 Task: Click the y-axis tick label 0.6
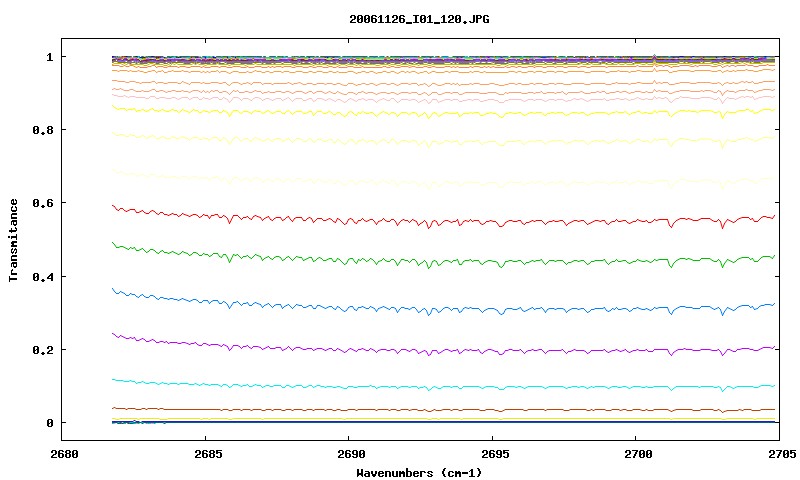[x=43, y=203]
